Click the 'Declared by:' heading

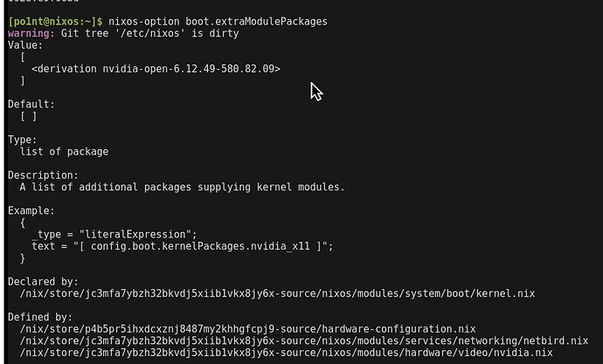[x=44, y=281]
